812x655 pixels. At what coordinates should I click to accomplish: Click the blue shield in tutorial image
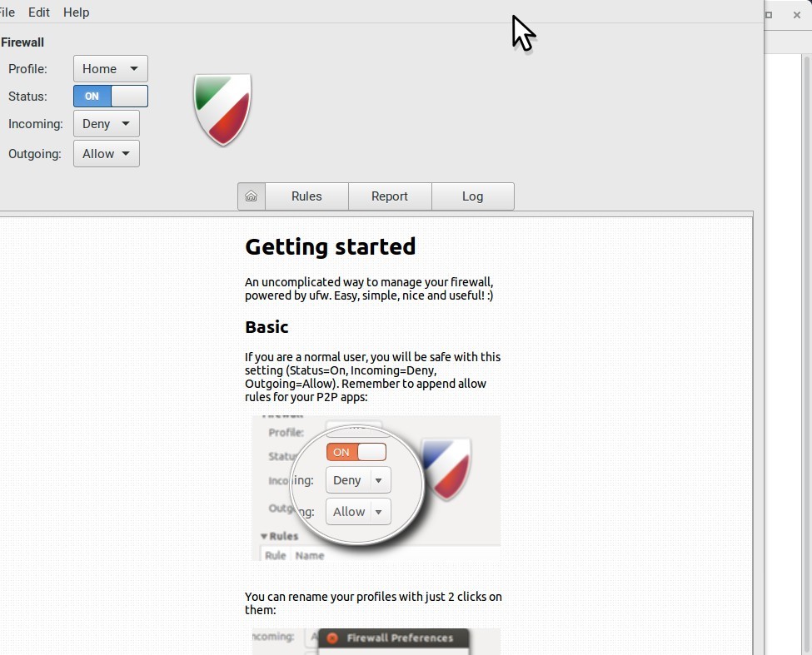[x=447, y=469]
